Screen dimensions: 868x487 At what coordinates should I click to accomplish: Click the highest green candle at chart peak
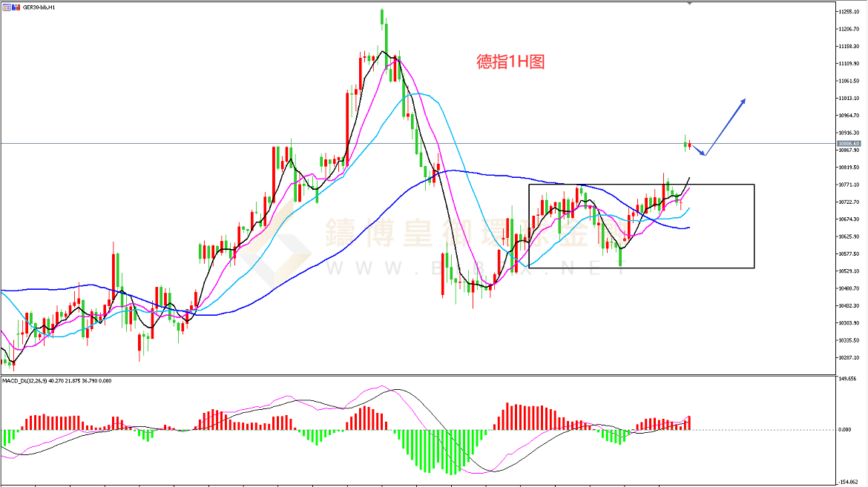(383, 18)
